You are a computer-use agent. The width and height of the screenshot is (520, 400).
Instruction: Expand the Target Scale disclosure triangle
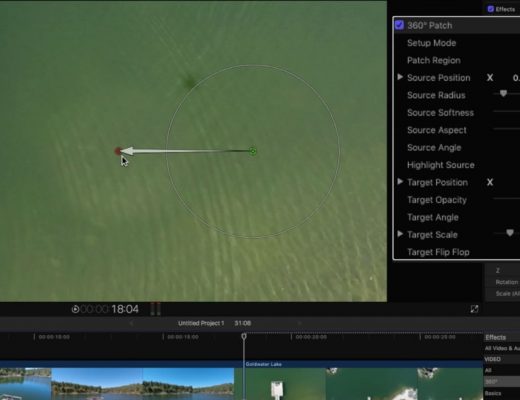point(400,234)
